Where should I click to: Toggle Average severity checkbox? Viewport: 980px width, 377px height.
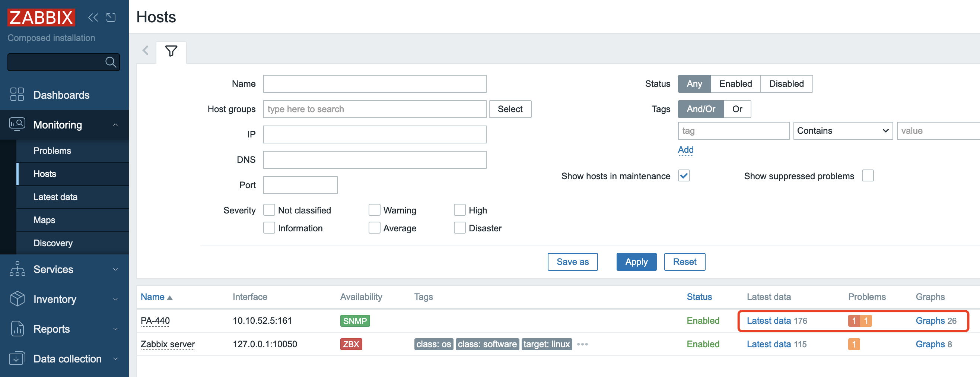[x=374, y=228]
